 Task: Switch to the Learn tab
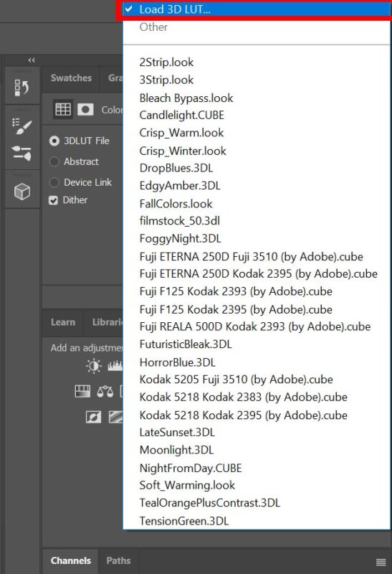(x=63, y=322)
